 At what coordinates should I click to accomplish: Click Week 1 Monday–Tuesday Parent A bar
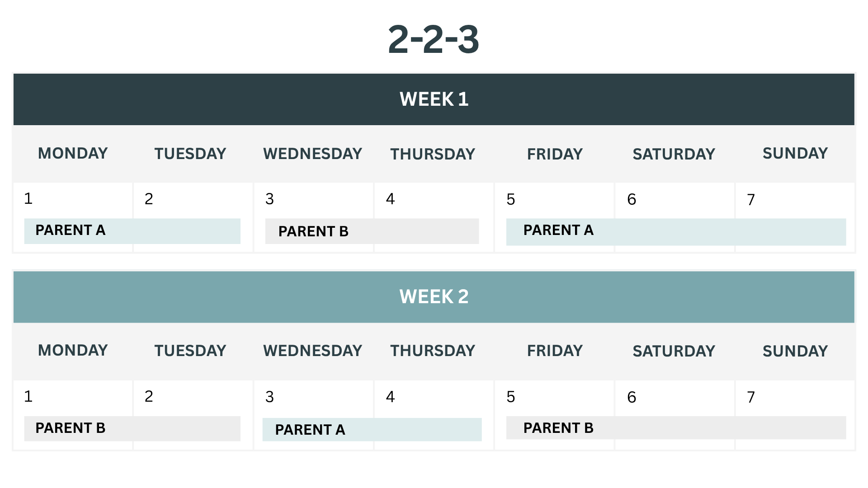pyautogui.click(x=132, y=231)
